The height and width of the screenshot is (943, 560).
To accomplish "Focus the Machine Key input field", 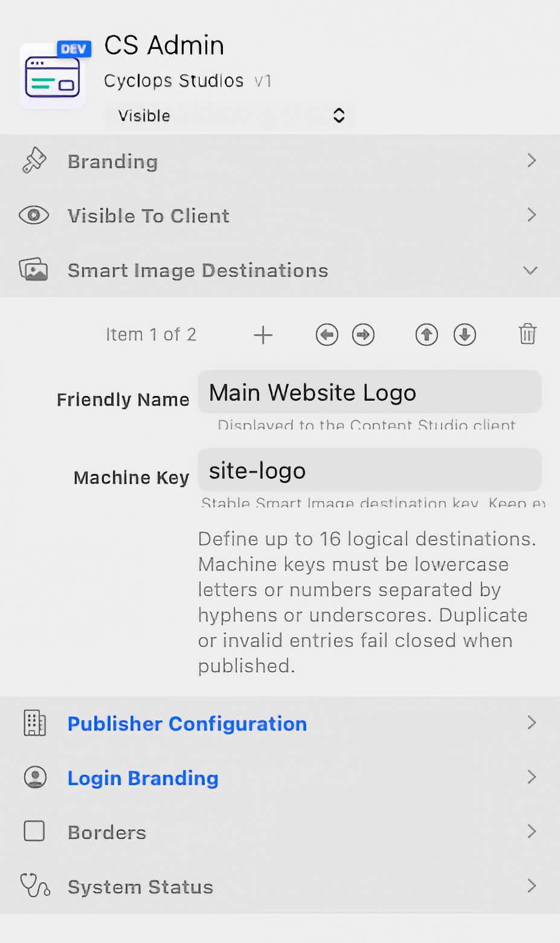I will click(x=370, y=470).
